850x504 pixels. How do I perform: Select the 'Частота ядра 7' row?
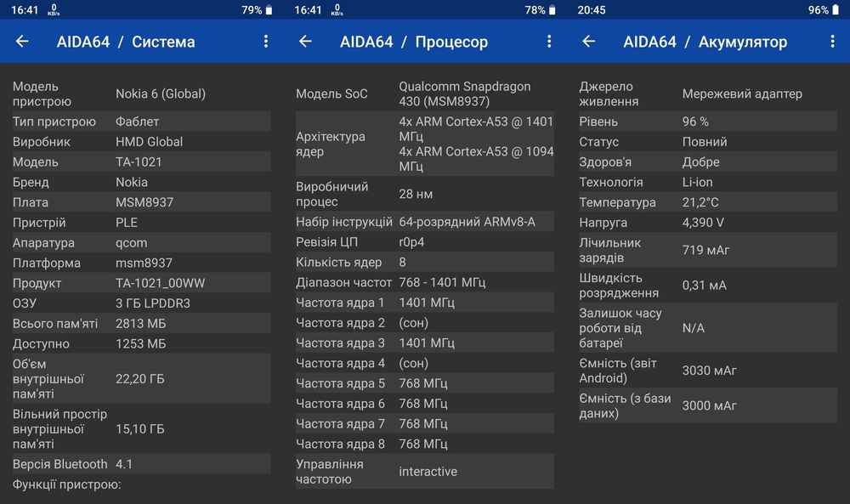click(x=425, y=424)
